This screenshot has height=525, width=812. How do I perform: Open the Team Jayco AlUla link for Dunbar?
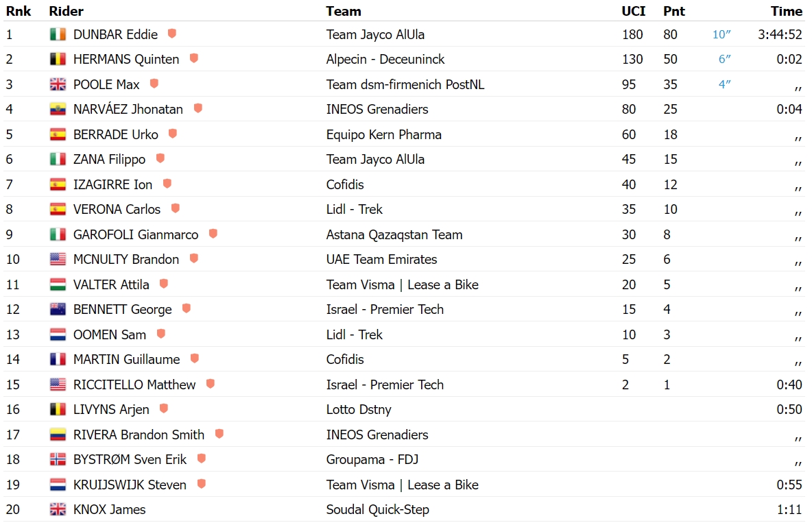point(375,35)
